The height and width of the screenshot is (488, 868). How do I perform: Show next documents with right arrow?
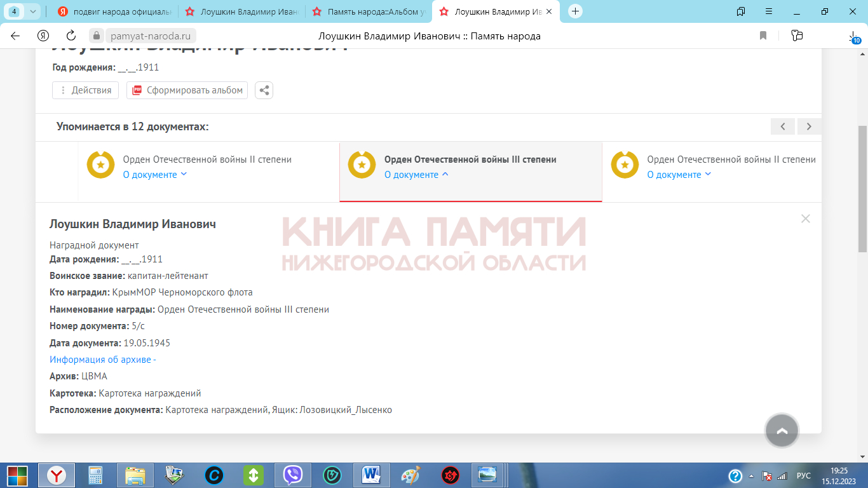809,126
